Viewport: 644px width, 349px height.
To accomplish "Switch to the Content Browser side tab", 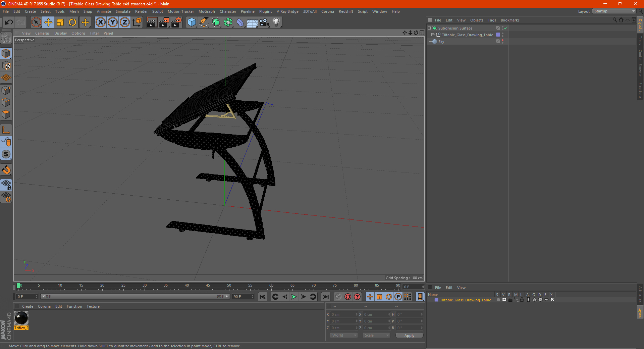I will tap(640, 63).
